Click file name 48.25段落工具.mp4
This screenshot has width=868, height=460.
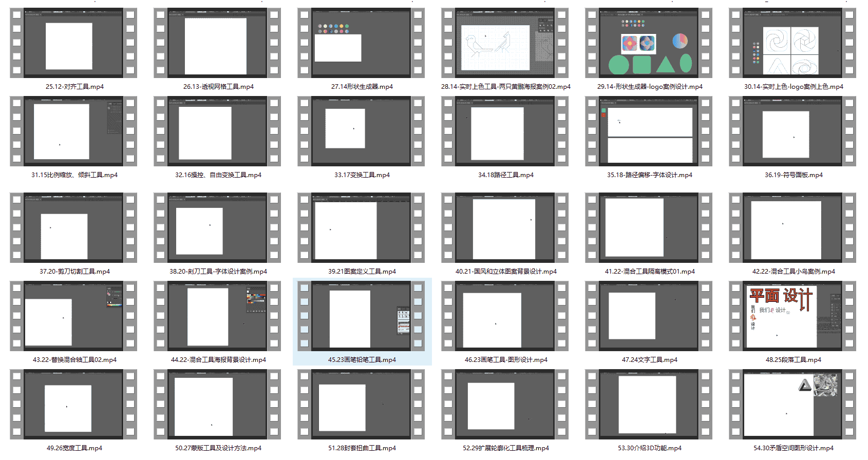pos(794,360)
